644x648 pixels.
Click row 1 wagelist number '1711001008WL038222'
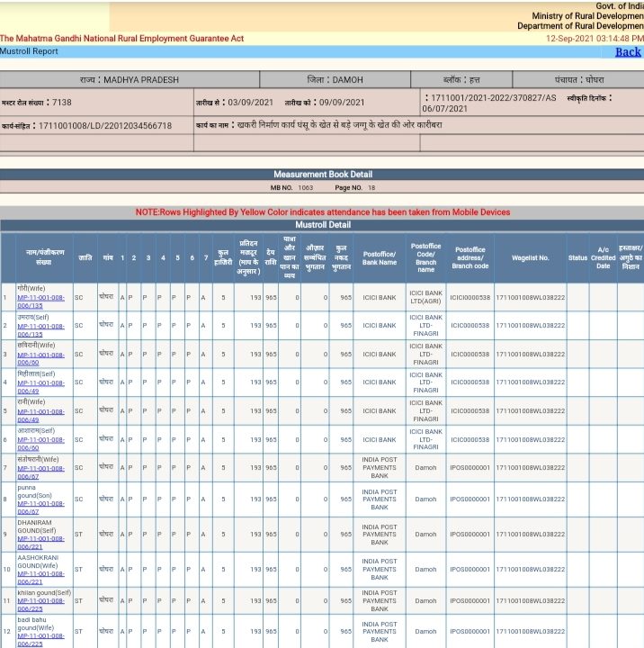[x=530, y=298]
